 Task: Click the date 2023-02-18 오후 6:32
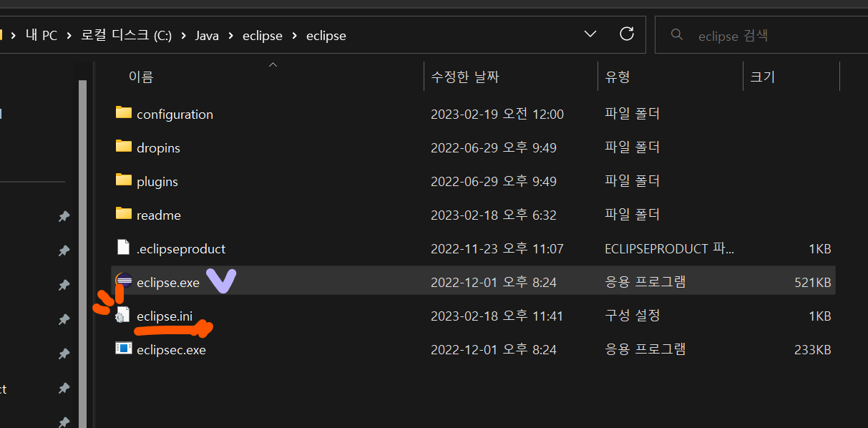click(x=493, y=215)
